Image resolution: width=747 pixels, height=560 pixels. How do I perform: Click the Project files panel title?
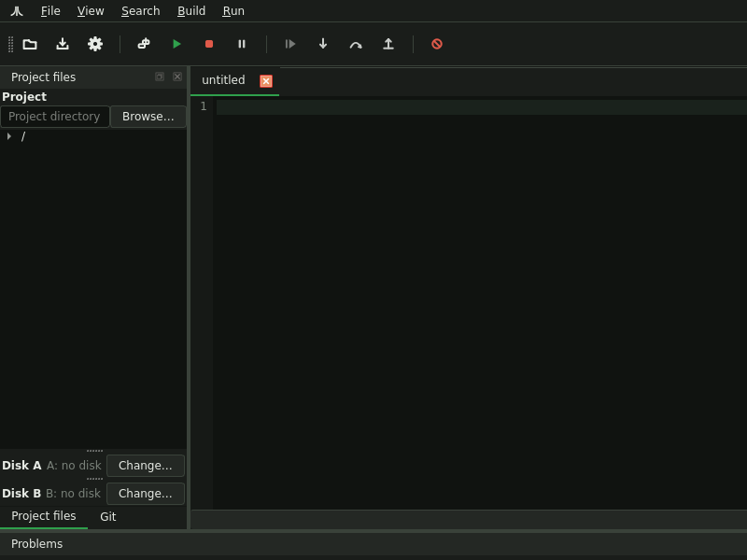point(43,77)
